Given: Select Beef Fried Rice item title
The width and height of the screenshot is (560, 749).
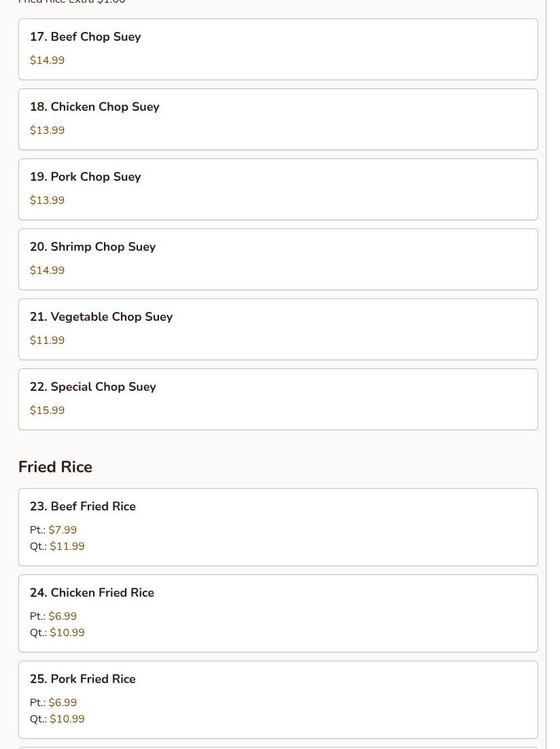Looking at the screenshot, I should coord(83,506).
